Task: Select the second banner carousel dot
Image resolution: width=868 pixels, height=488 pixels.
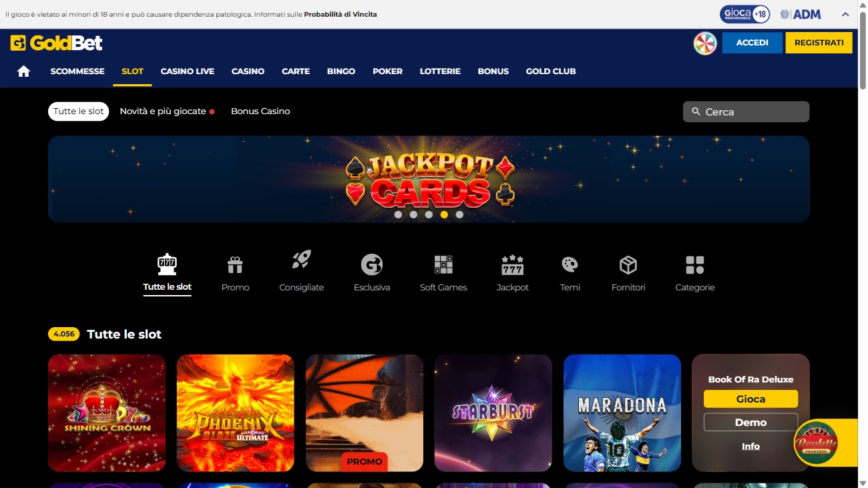Action: click(413, 215)
